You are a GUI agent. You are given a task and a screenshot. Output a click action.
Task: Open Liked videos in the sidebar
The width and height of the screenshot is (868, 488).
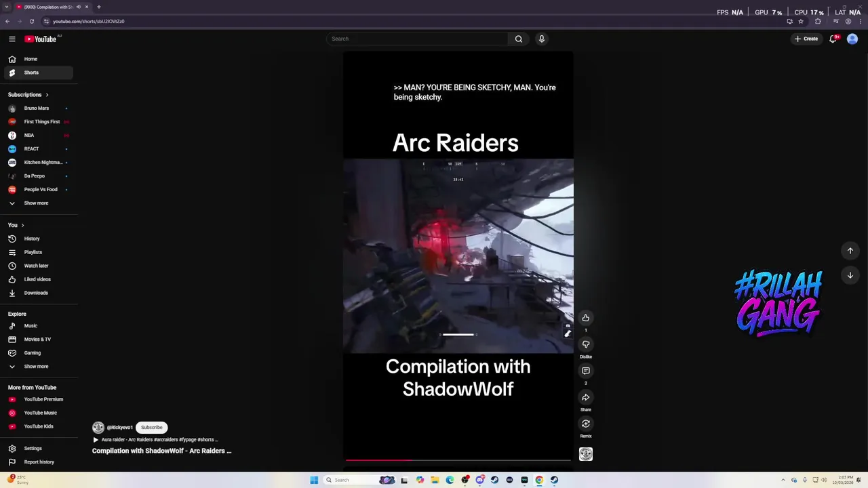(x=39, y=279)
